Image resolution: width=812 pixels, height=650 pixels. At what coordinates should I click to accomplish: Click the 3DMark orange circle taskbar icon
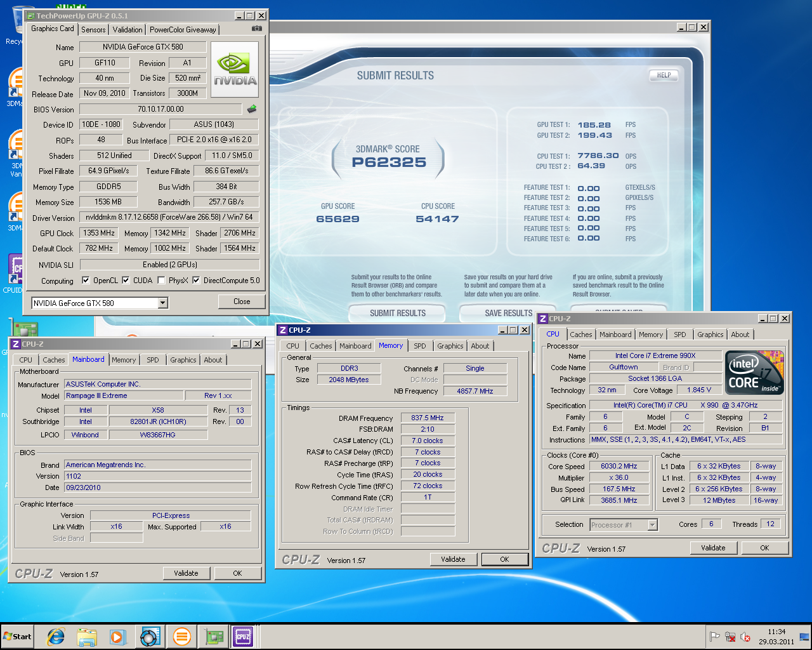click(x=181, y=637)
